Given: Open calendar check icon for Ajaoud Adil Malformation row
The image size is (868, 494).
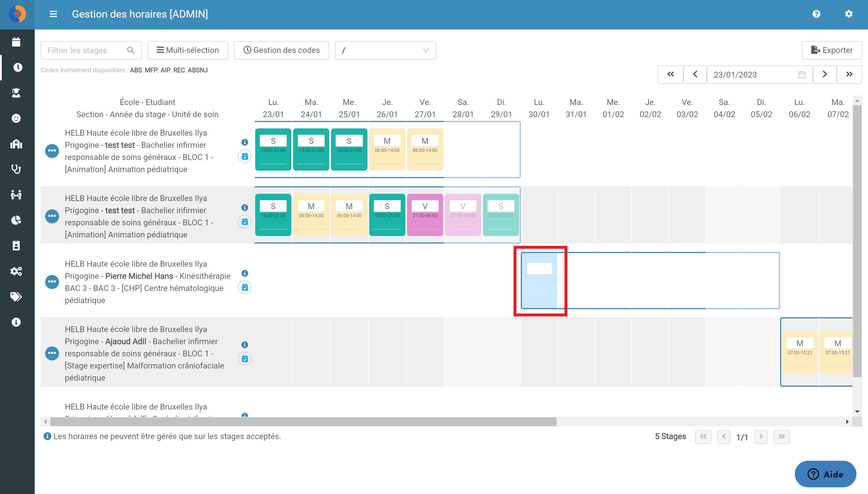Looking at the screenshot, I should (245, 359).
